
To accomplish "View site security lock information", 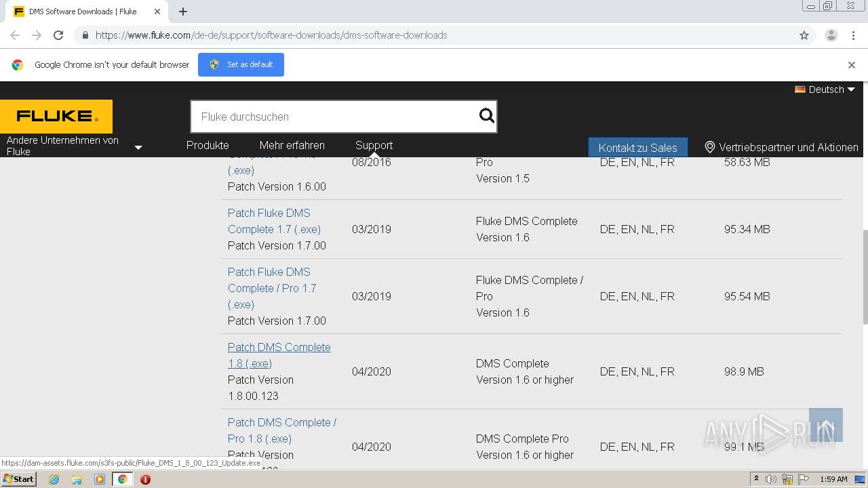I will 85,35.
